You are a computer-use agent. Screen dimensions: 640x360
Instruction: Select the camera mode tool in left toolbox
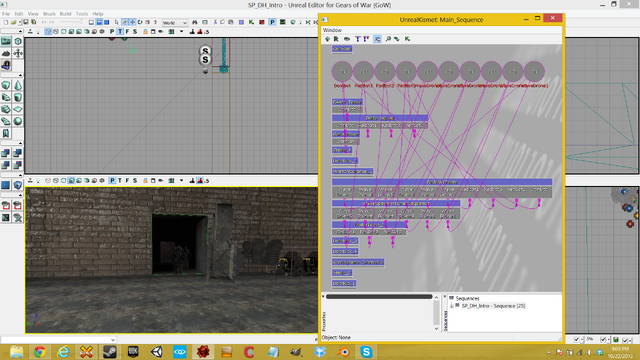click(x=6, y=41)
